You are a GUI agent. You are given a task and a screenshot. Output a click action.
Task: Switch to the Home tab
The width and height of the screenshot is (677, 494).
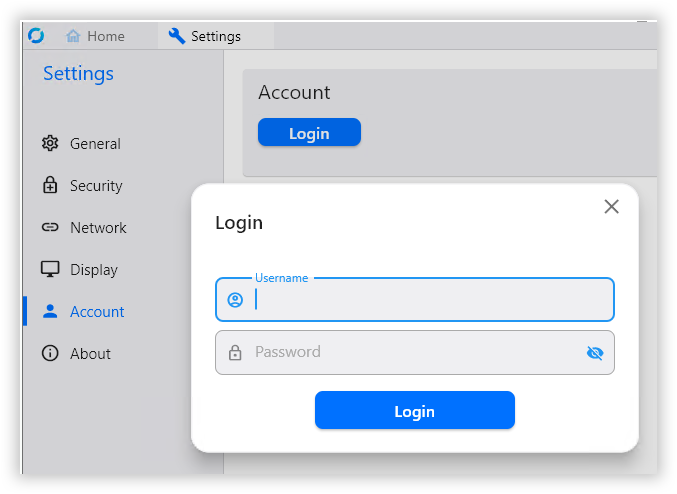(x=96, y=36)
